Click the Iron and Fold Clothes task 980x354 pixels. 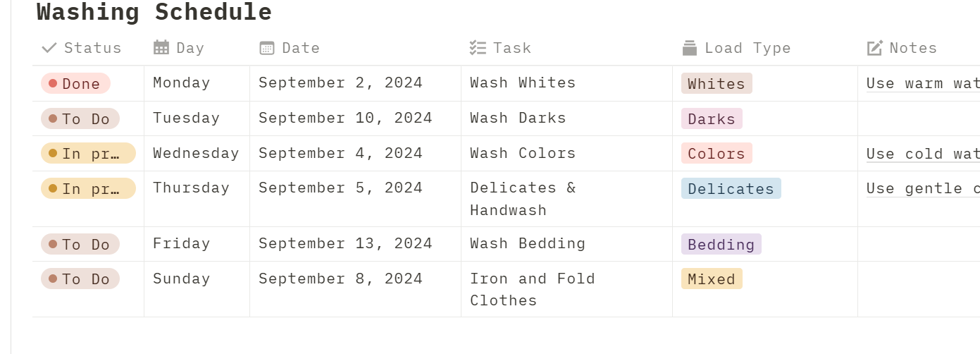point(533,289)
